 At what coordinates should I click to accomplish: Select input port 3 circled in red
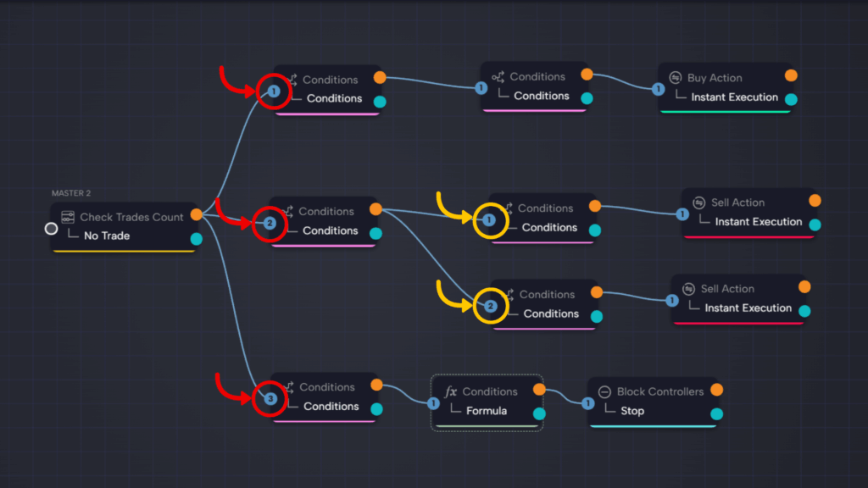[x=270, y=398]
